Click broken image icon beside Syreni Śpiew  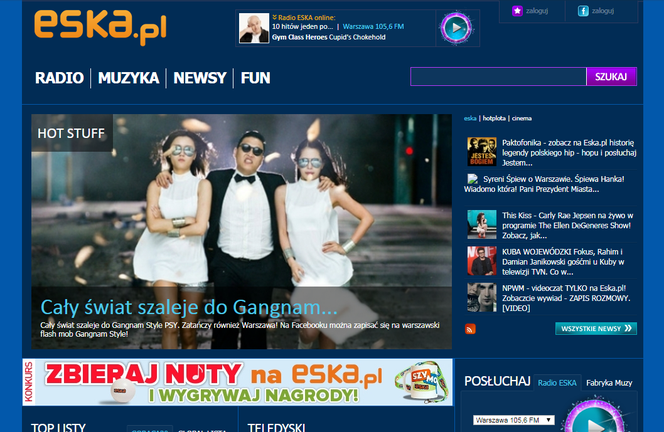(473, 179)
